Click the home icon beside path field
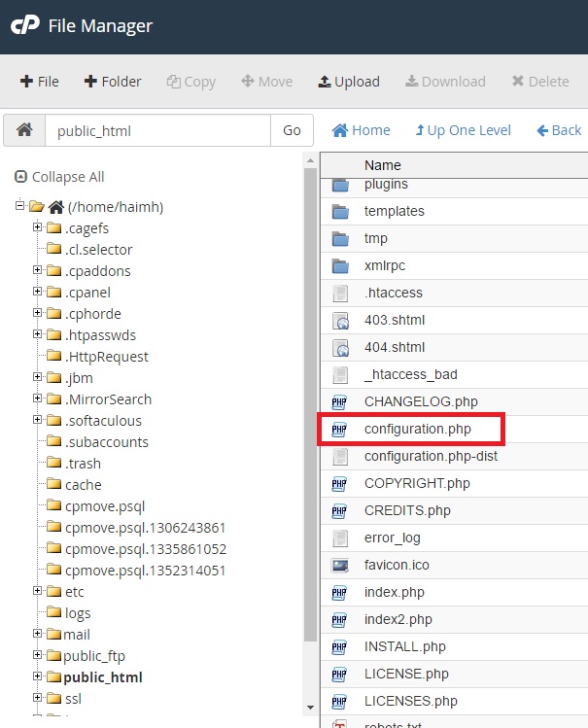The height and width of the screenshot is (728, 588). 24,130
